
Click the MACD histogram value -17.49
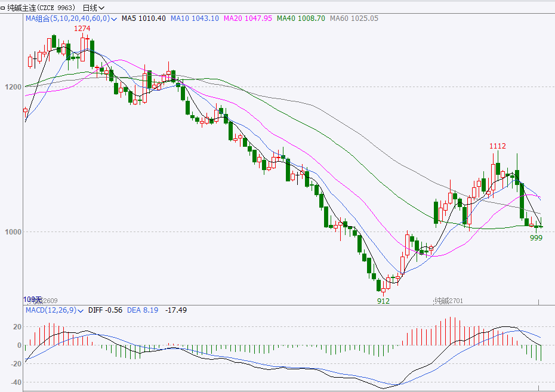(x=176, y=310)
